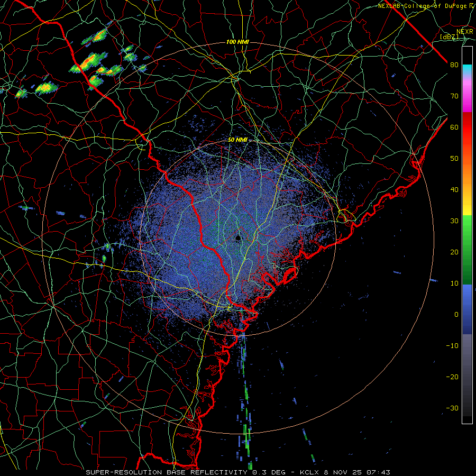Image resolution: width=476 pixels, height=476 pixels.
Task: Click the black radar site dot at center
Action: (237, 238)
